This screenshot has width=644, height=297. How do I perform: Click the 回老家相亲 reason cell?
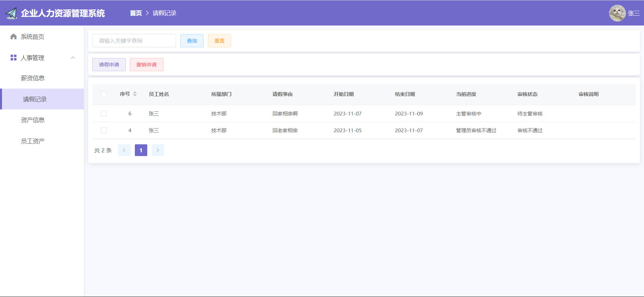tap(285, 131)
